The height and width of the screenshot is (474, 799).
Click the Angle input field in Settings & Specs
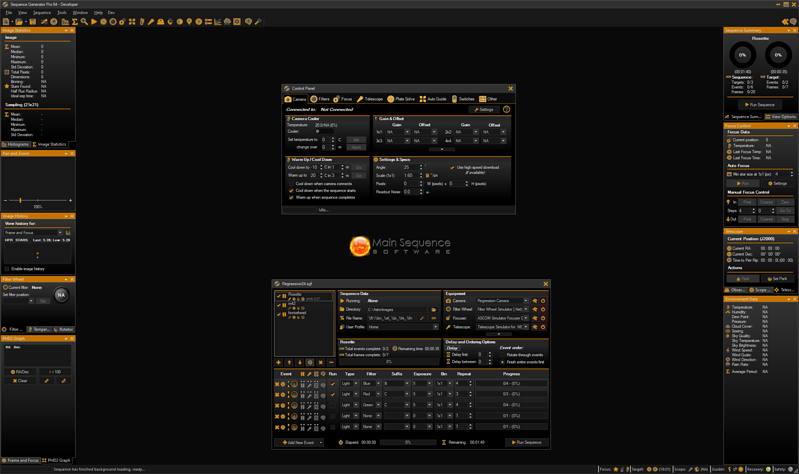coord(410,167)
